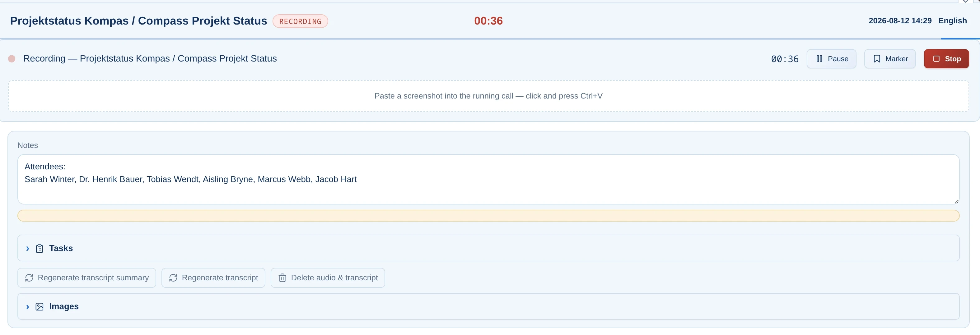Click the red recording indicator dot
The image size is (980, 335).
pos(12,59)
